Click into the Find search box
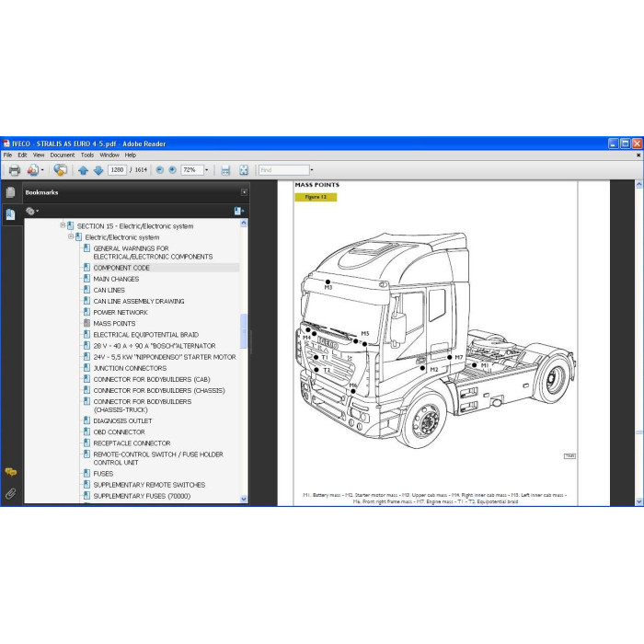The height and width of the screenshot is (644, 644). pos(283,170)
